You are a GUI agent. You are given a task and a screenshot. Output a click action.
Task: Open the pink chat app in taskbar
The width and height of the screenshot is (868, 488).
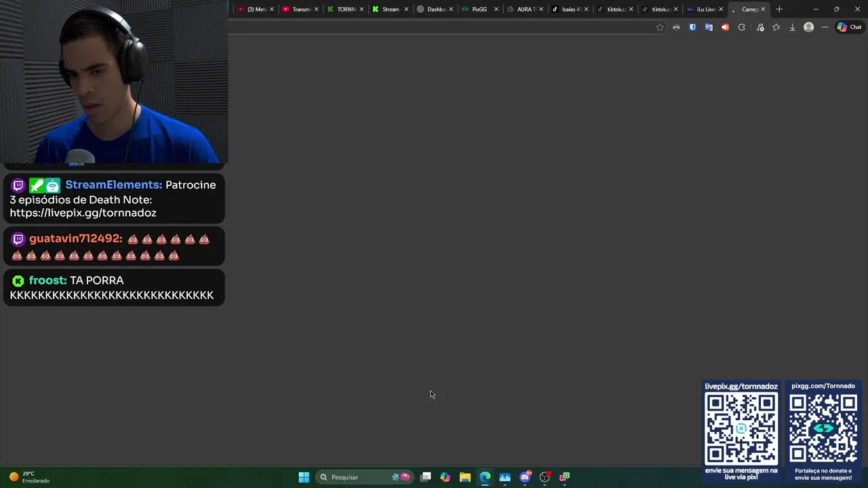tap(564, 477)
